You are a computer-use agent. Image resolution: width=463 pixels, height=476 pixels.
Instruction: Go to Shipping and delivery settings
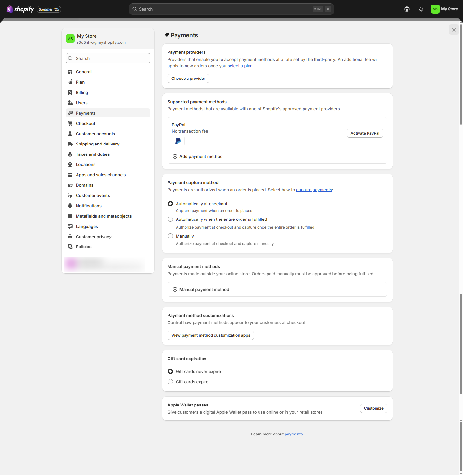tap(108, 144)
